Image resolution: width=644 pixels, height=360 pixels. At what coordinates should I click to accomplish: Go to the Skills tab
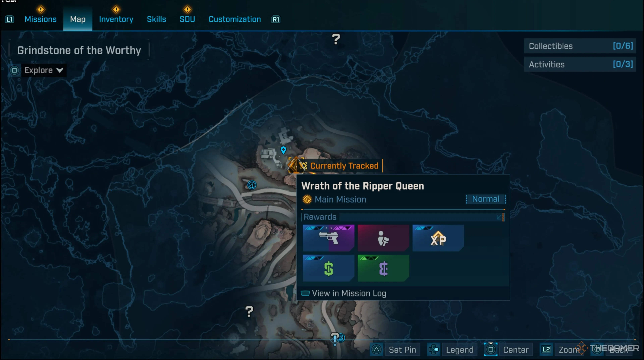point(156,19)
